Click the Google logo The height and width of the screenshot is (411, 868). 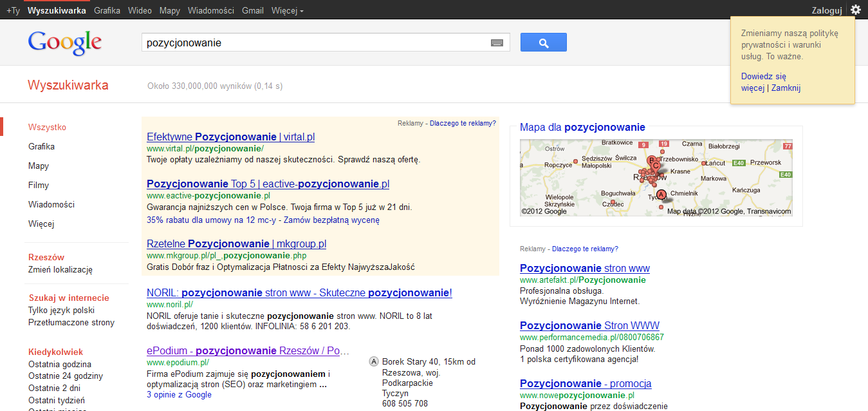[65, 43]
